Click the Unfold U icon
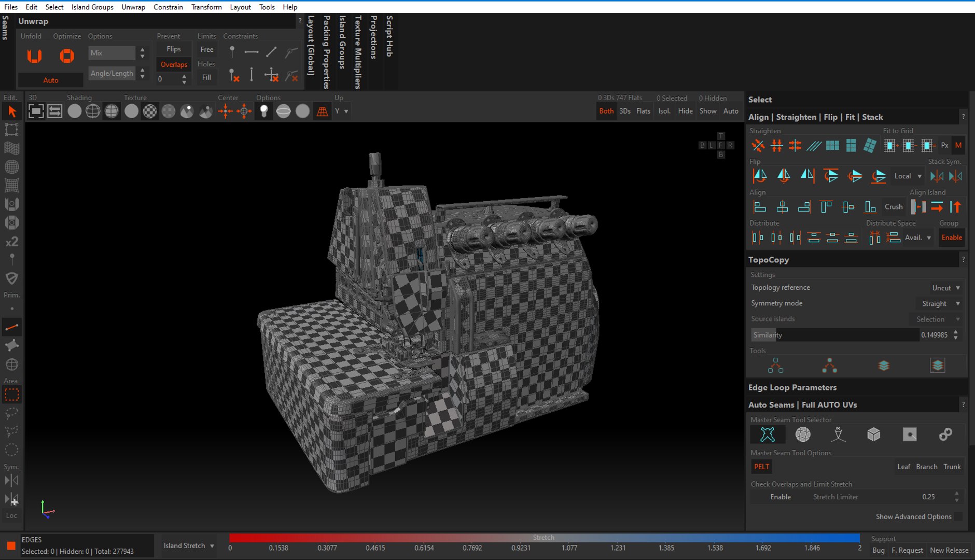 pos(34,56)
